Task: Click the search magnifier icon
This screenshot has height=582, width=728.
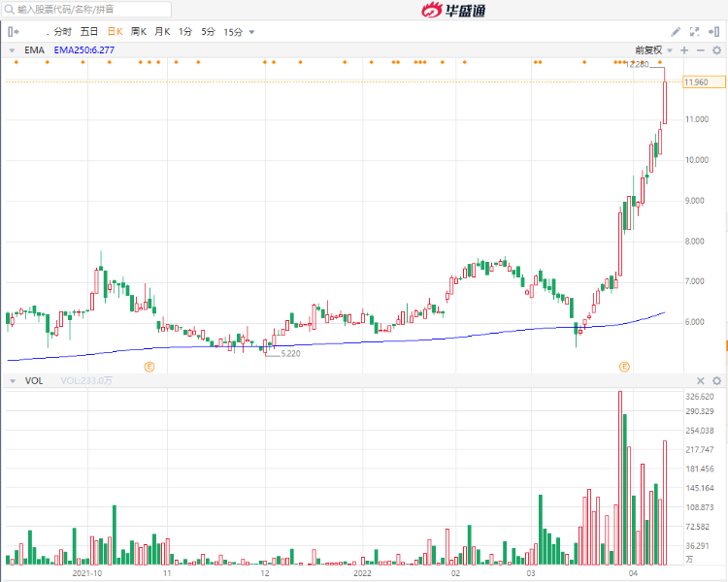Action: tap(9, 10)
